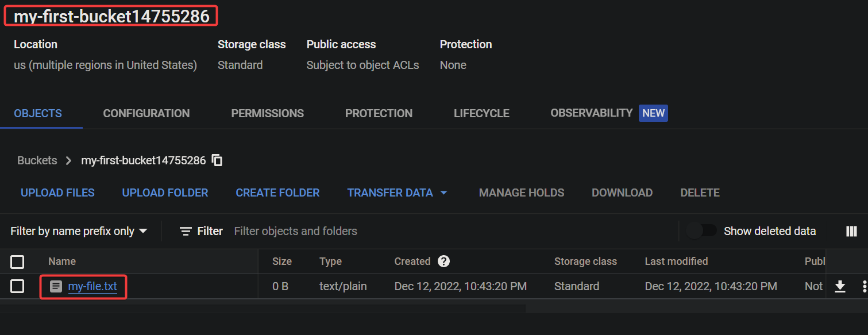Image resolution: width=868 pixels, height=335 pixels.
Task: Check the select-all objects checkbox
Action: click(17, 261)
